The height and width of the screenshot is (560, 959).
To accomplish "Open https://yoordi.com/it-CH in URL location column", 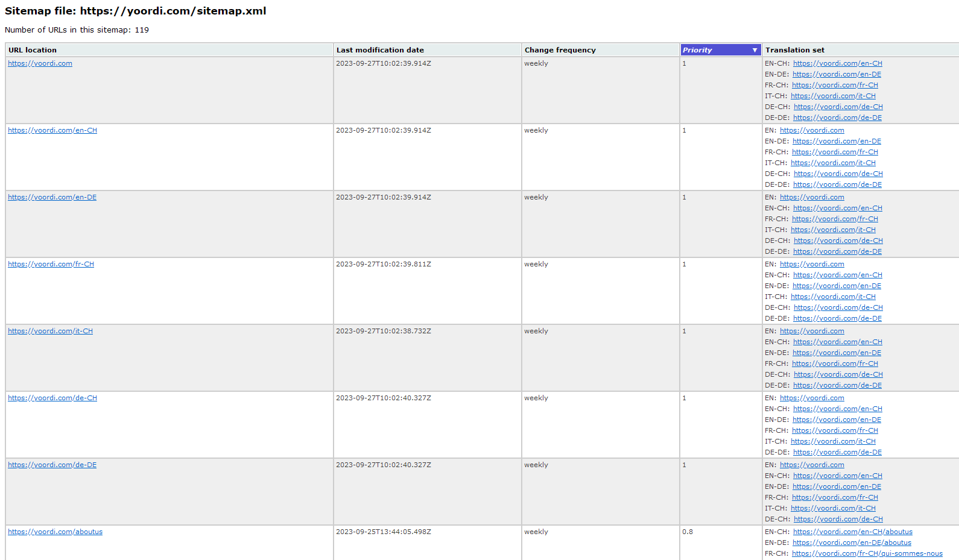I will coord(50,331).
